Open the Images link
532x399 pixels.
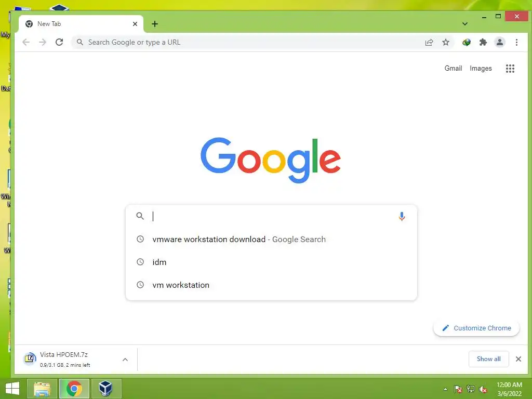[x=481, y=68]
